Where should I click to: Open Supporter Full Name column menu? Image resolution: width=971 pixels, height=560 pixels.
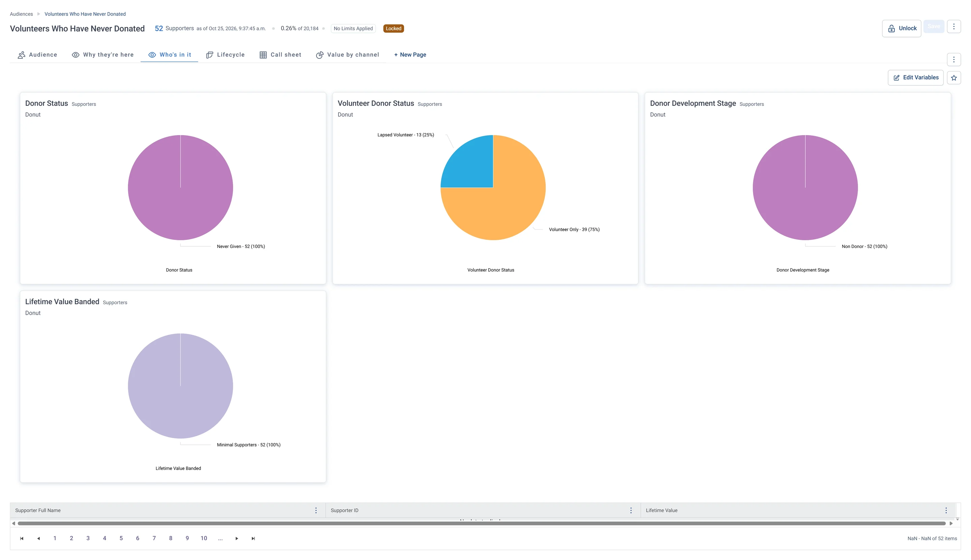(x=316, y=510)
